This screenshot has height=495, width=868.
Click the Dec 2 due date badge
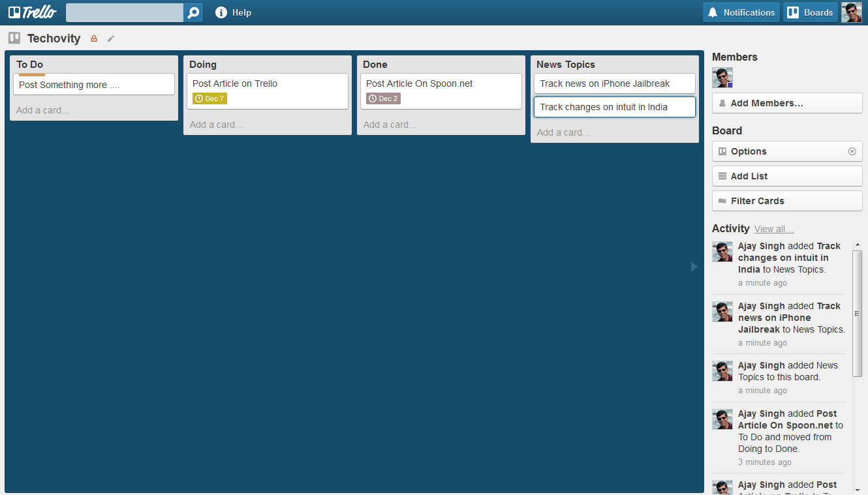[x=383, y=98]
